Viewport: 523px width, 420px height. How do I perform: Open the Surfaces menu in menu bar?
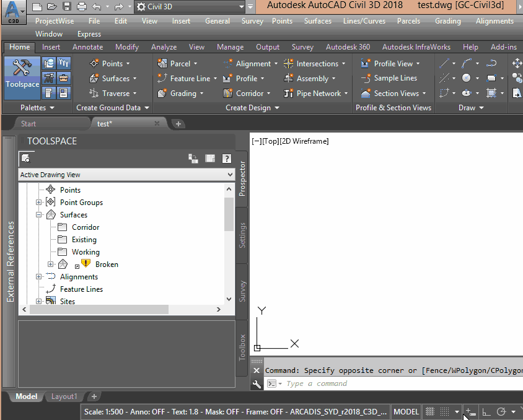tap(318, 21)
